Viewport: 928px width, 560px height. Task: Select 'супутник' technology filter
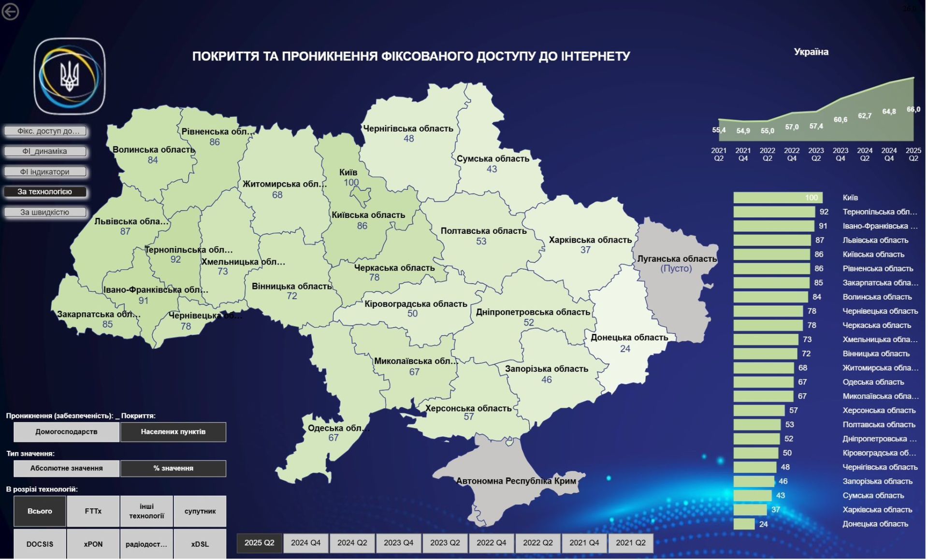200,511
